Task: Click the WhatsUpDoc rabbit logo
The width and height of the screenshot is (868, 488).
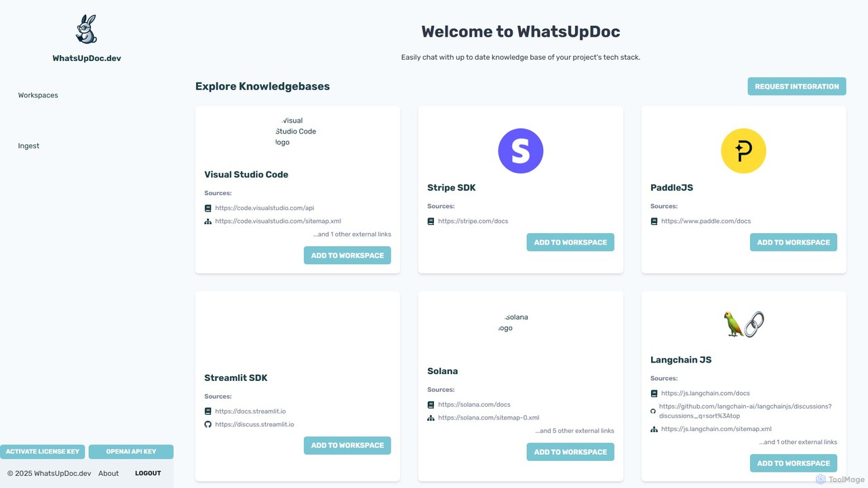Action: click(87, 29)
